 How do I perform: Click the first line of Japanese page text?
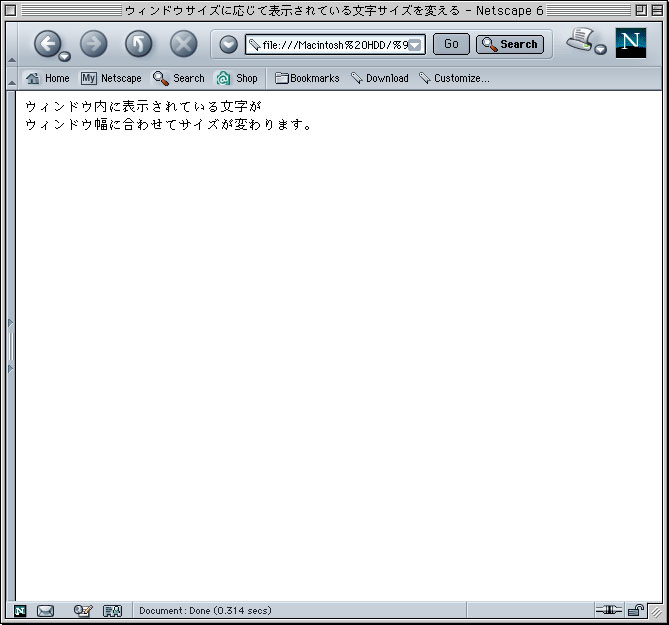(143, 106)
